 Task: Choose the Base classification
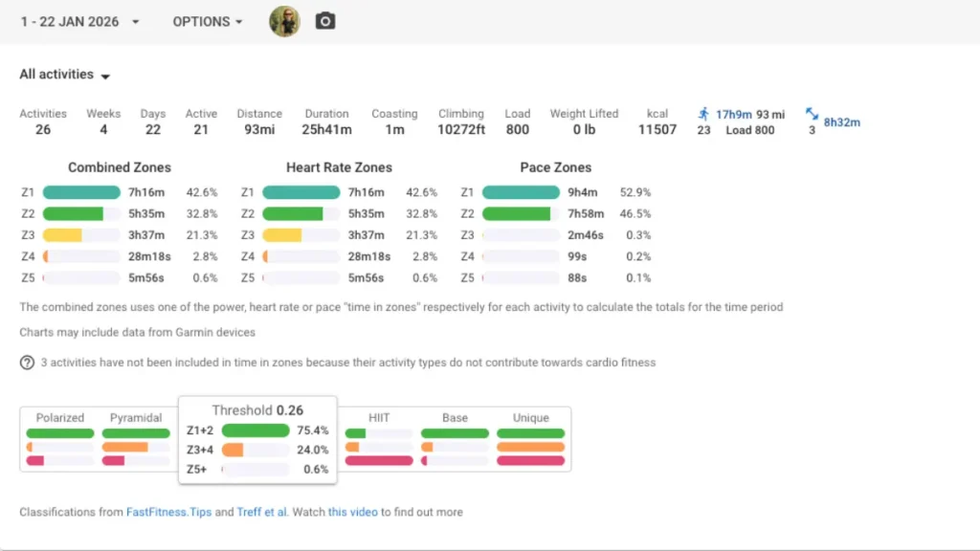pyautogui.click(x=455, y=418)
